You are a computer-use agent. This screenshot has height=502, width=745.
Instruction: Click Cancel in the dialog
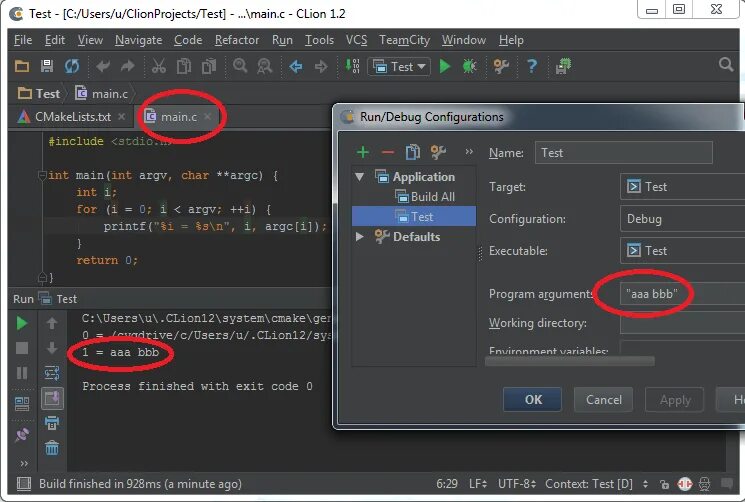point(603,399)
